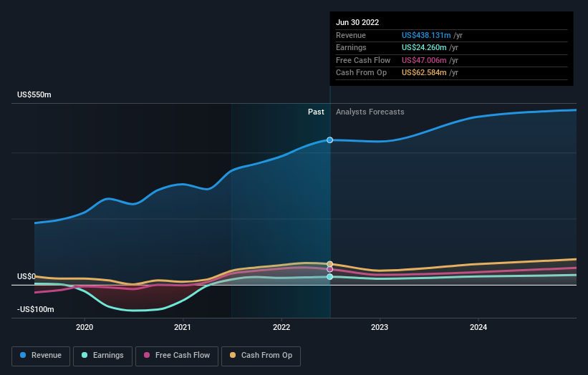Screen dimensions: 588x375
Task: Click the US$0 y-axis label
Action: coord(26,276)
